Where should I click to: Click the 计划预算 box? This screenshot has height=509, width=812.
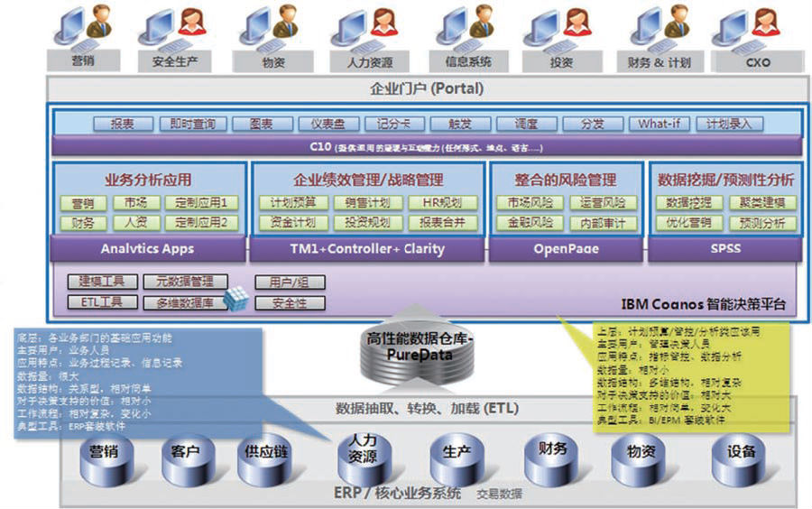point(293,203)
